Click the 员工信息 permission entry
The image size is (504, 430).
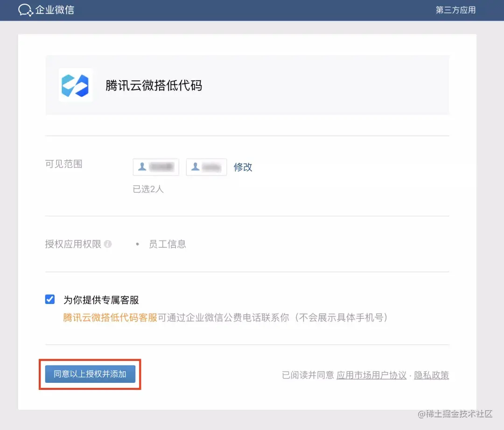tap(168, 244)
